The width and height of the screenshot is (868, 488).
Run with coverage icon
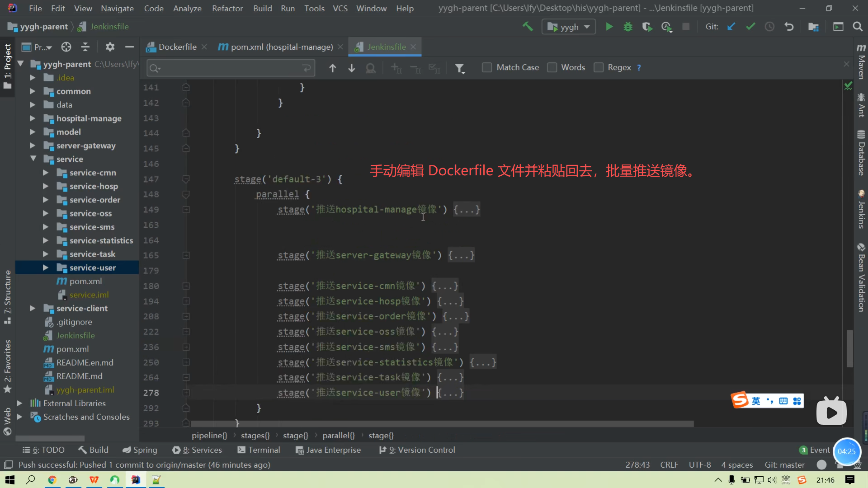click(x=647, y=27)
